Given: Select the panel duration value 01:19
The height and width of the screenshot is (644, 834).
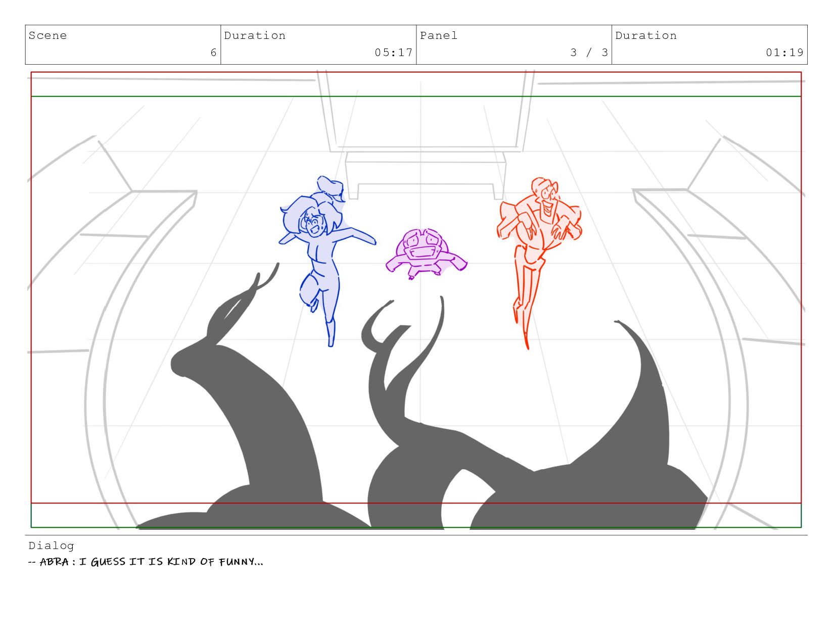Looking at the screenshot, I should coord(784,53).
